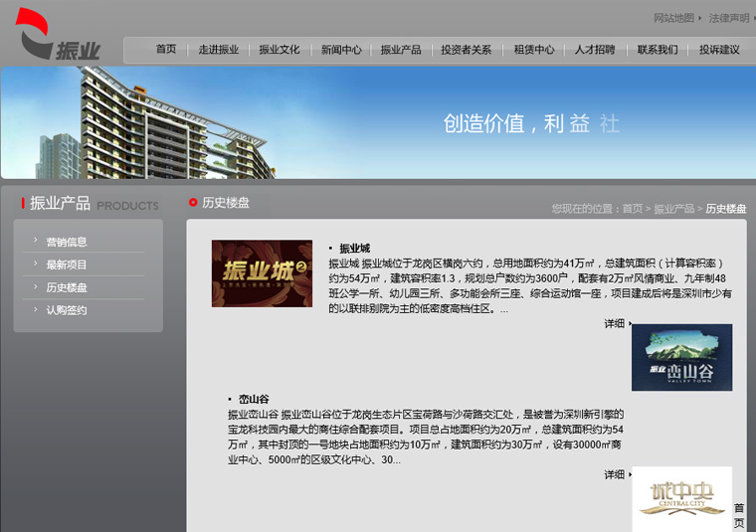Click 振业产品 in the breadcrumb trail

click(673, 208)
